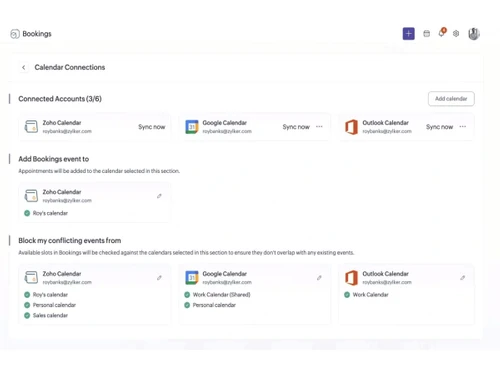Click the Bookings logo icon

[x=15, y=34]
